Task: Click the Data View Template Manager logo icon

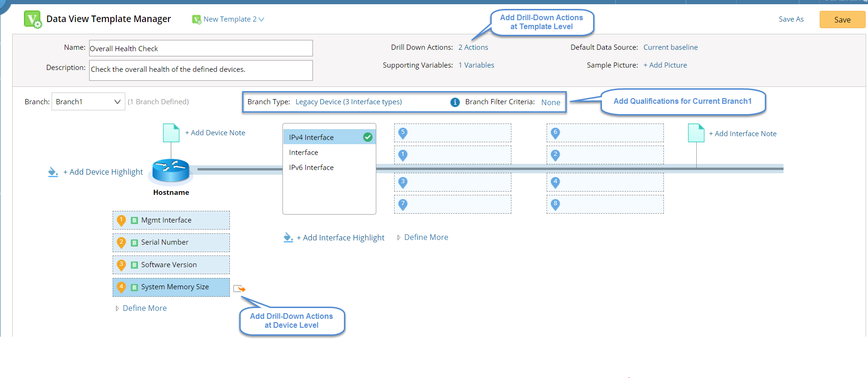Action: [x=32, y=19]
